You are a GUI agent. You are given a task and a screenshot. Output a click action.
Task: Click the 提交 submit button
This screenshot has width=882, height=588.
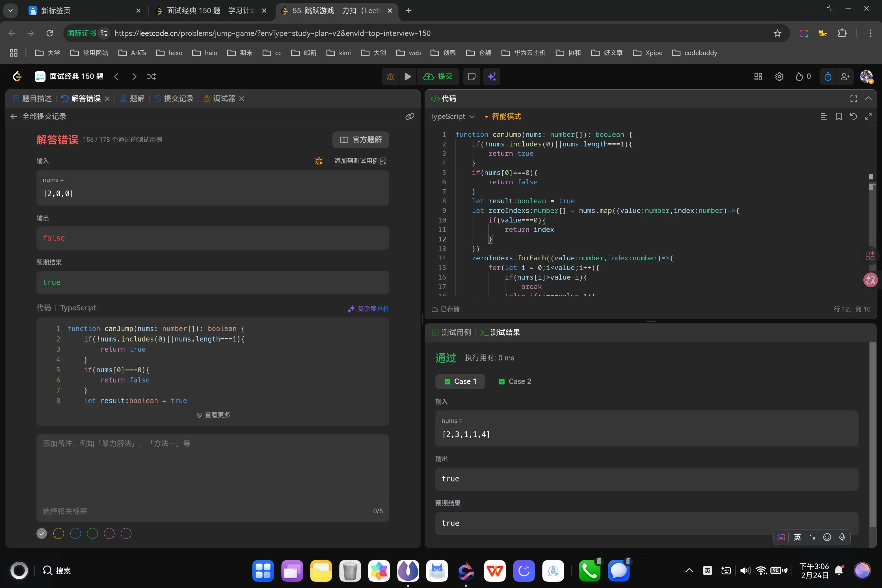point(438,77)
